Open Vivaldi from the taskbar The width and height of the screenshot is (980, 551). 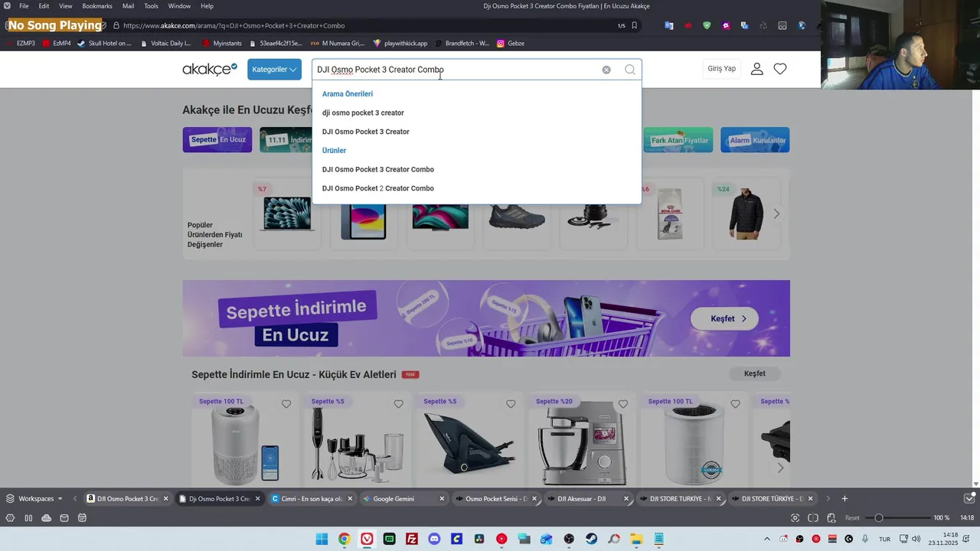pyautogui.click(x=367, y=539)
